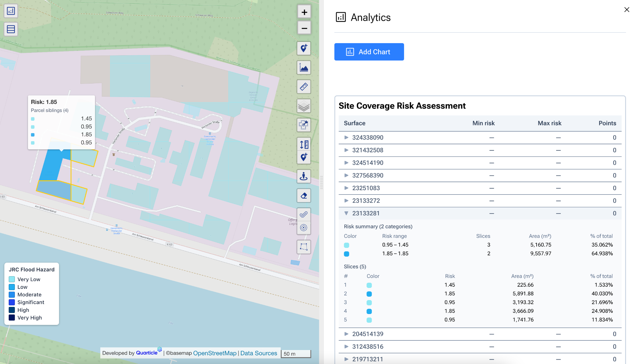
Task: Select the polygon selection tool
Action: (x=304, y=247)
